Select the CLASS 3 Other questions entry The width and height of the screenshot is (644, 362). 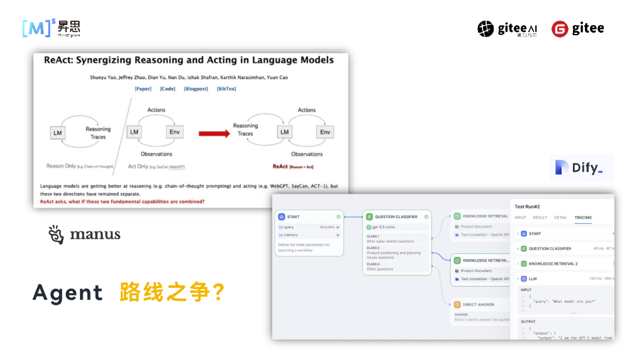(397, 266)
